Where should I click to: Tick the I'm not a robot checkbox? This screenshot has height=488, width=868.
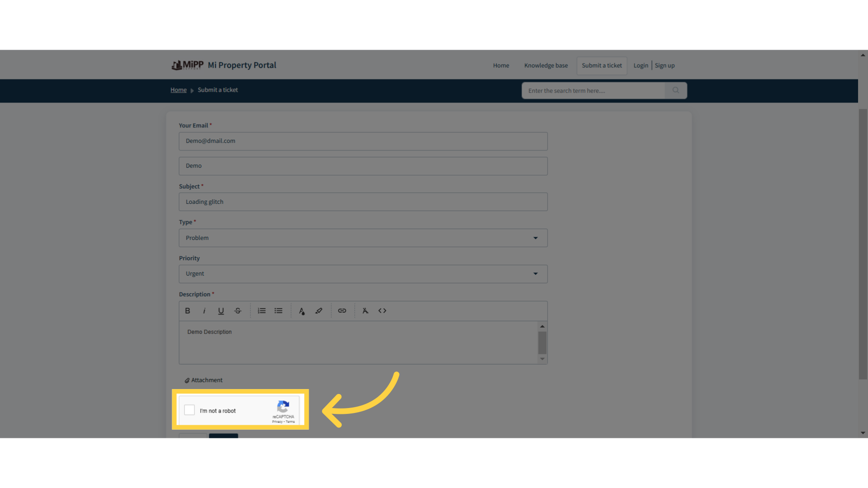pos(189,410)
